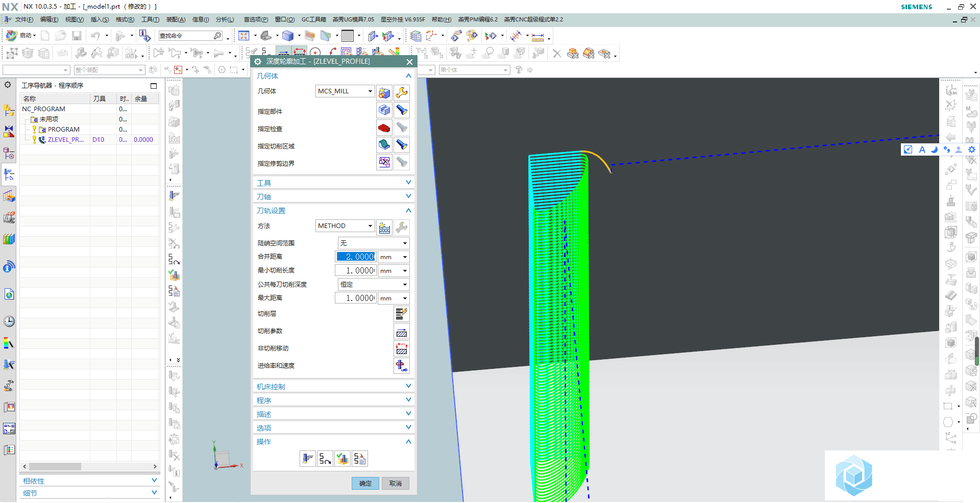The image size is (980, 503).
Task: Open the 分析(L) menu
Action: [225, 19]
